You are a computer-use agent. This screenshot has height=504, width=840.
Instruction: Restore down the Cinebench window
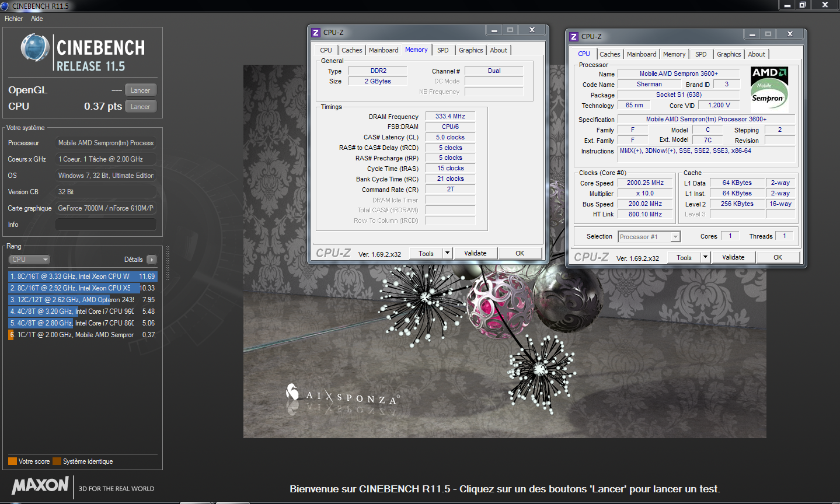pyautogui.click(x=803, y=5)
